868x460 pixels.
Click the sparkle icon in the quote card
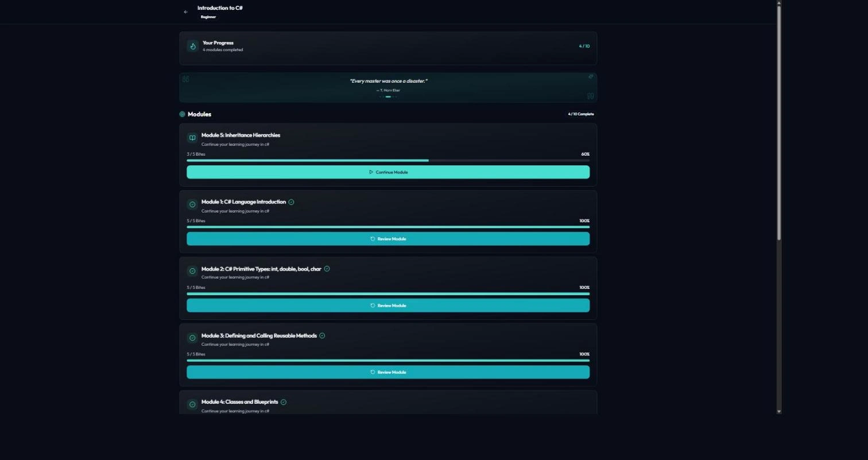pos(590,76)
